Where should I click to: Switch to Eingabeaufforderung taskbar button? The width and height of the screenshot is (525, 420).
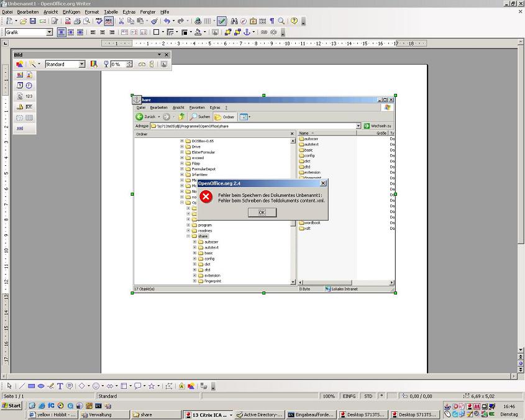(x=311, y=414)
